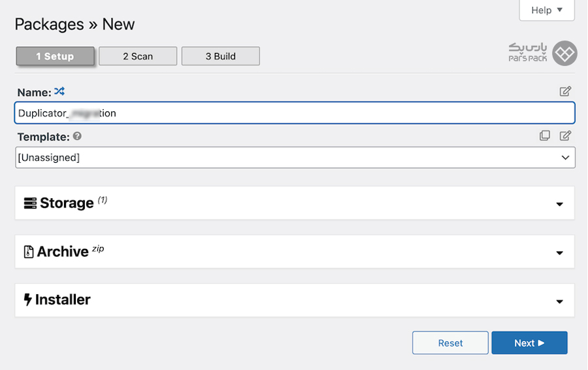Click the Installer heading text

click(x=63, y=300)
